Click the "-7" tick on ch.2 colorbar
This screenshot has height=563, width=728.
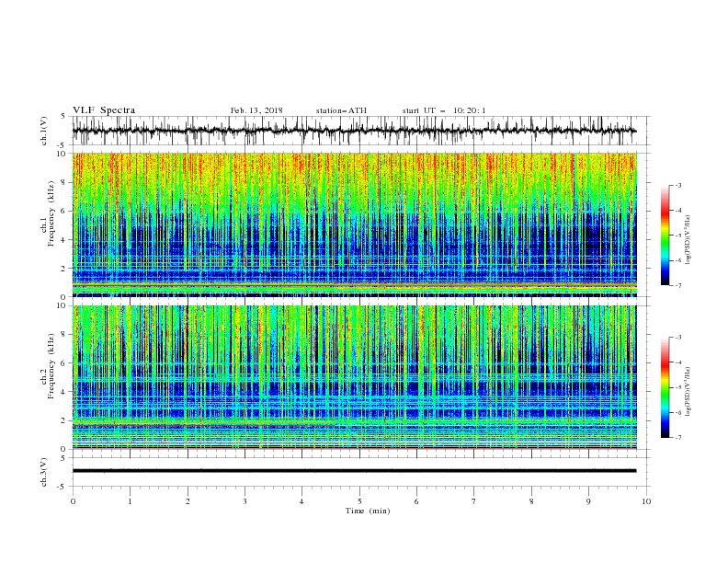coord(678,438)
